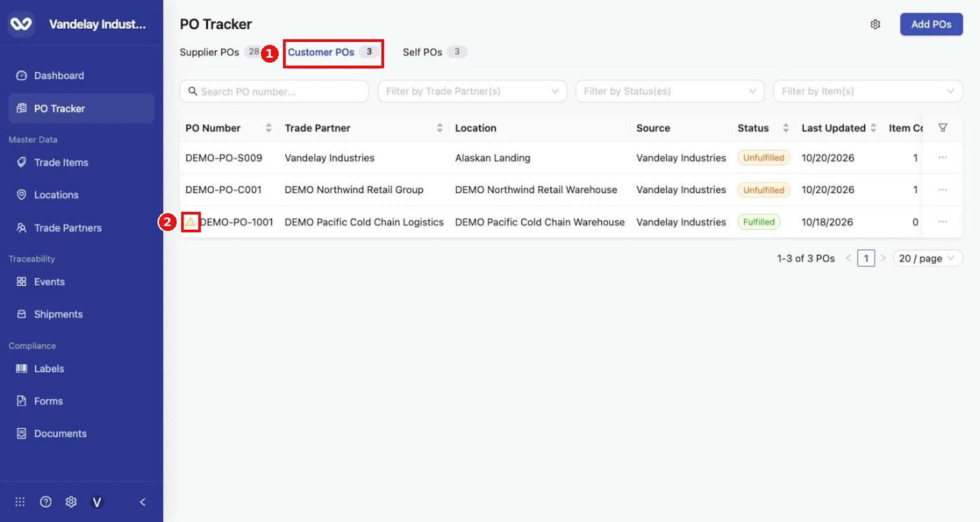Click the Locations pin icon

coord(21,195)
